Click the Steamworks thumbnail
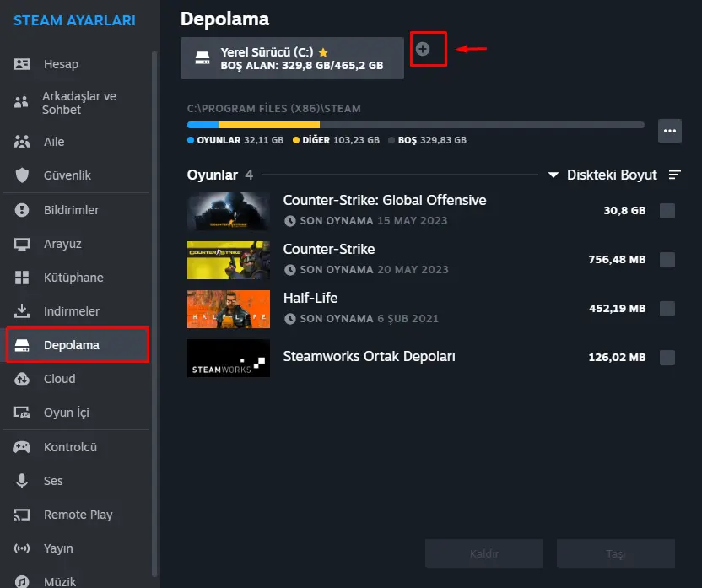This screenshot has width=702, height=588. 229,358
